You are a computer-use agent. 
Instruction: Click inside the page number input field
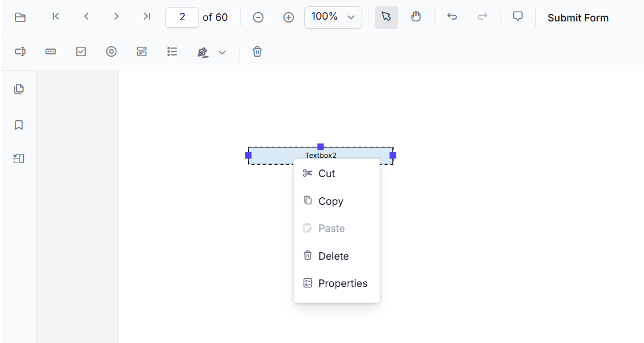182,17
